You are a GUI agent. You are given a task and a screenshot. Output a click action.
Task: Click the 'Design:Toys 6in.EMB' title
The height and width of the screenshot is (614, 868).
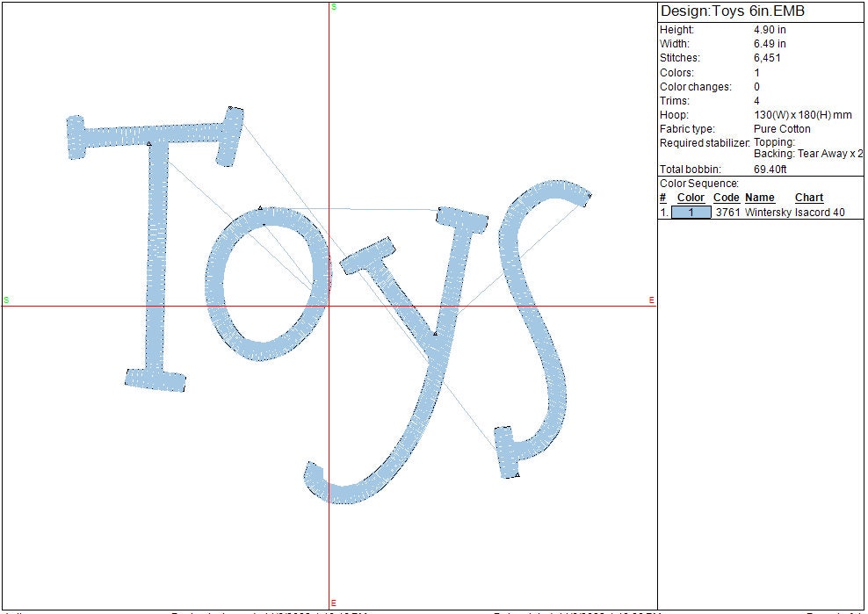pos(732,11)
